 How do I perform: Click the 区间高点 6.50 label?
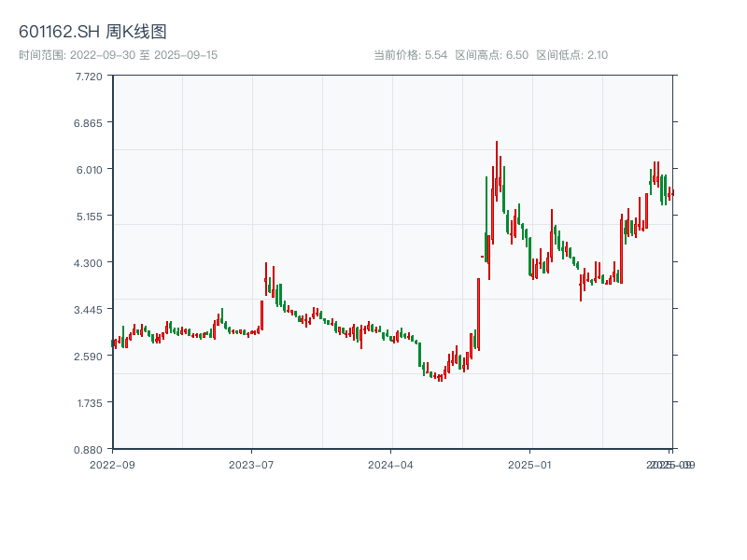[491, 55]
